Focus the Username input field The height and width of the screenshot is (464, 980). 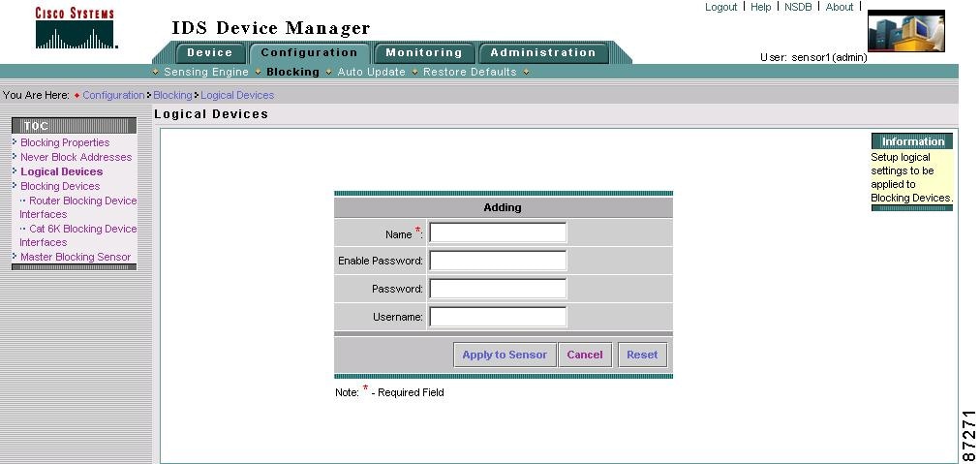[498, 317]
